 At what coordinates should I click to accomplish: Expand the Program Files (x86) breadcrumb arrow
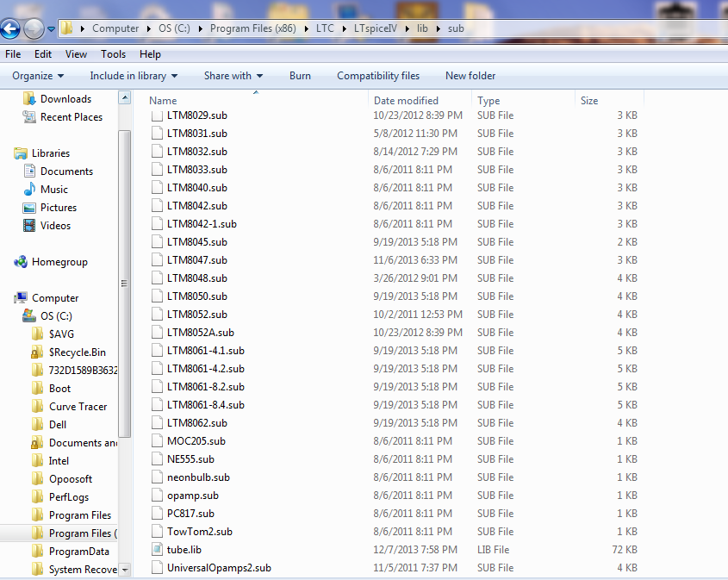click(307, 28)
